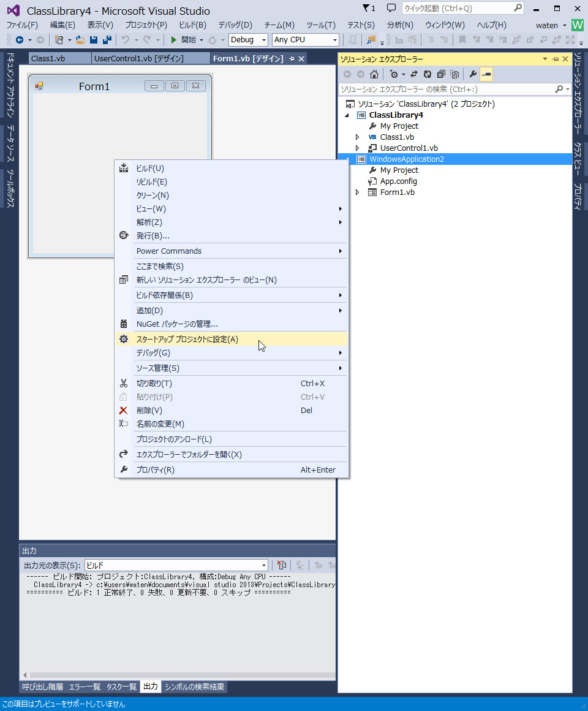This screenshot has height=711, width=588.
Task: Open the Debug configuration dropdown
Action: click(263, 40)
